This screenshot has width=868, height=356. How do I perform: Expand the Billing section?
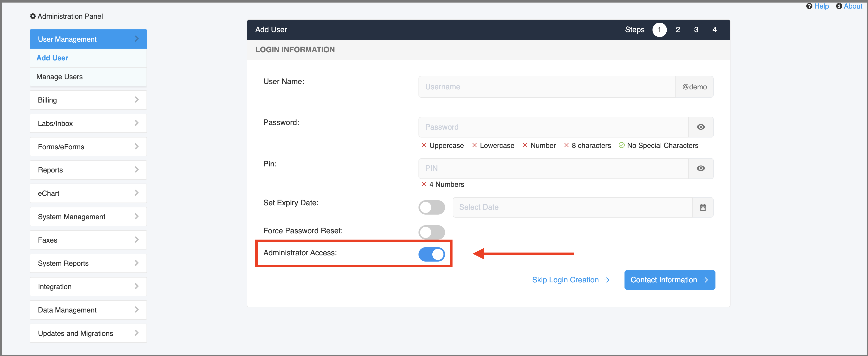point(88,100)
